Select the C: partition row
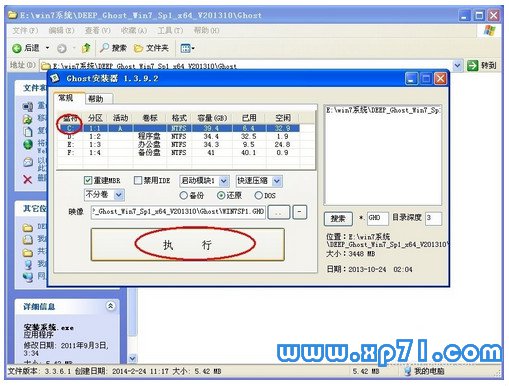This screenshot has height=386, width=509. 179,128
